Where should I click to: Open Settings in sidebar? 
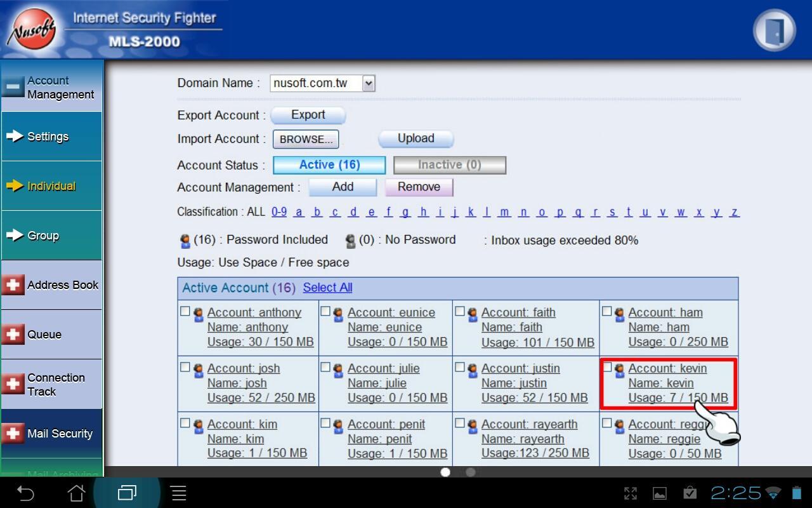coord(51,137)
